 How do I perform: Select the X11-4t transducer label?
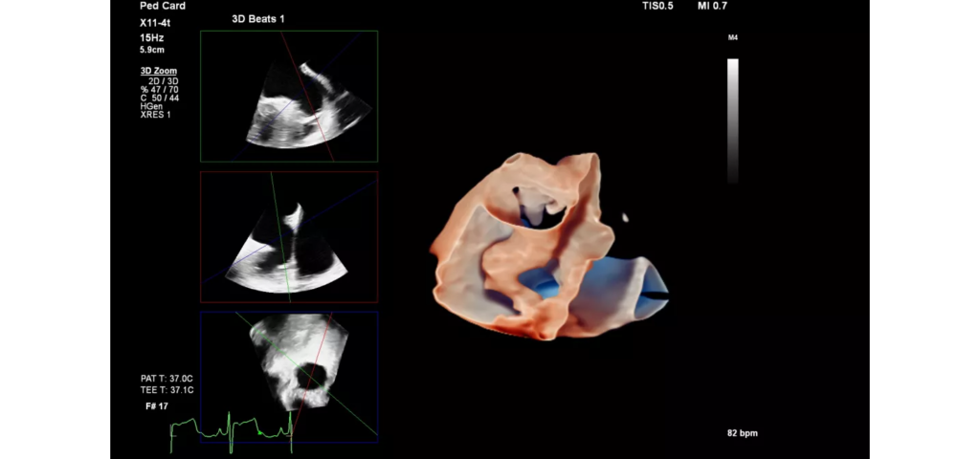(x=157, y=22)
